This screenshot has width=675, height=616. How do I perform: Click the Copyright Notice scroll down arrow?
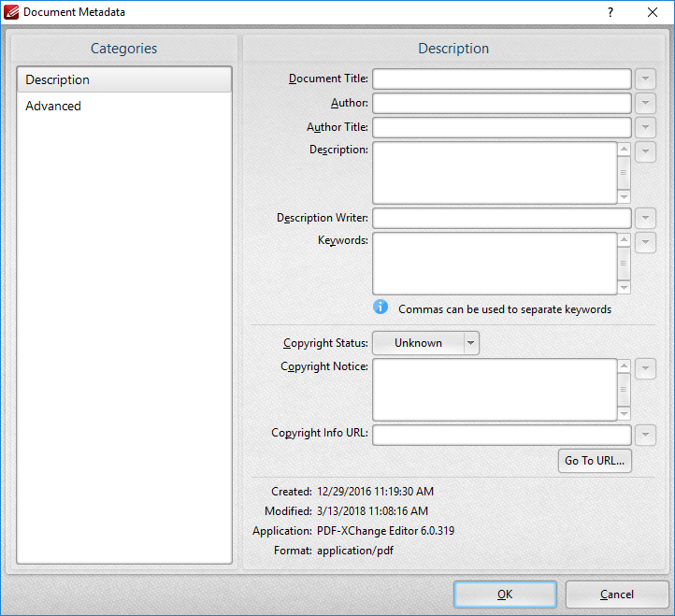click(624, 414)
